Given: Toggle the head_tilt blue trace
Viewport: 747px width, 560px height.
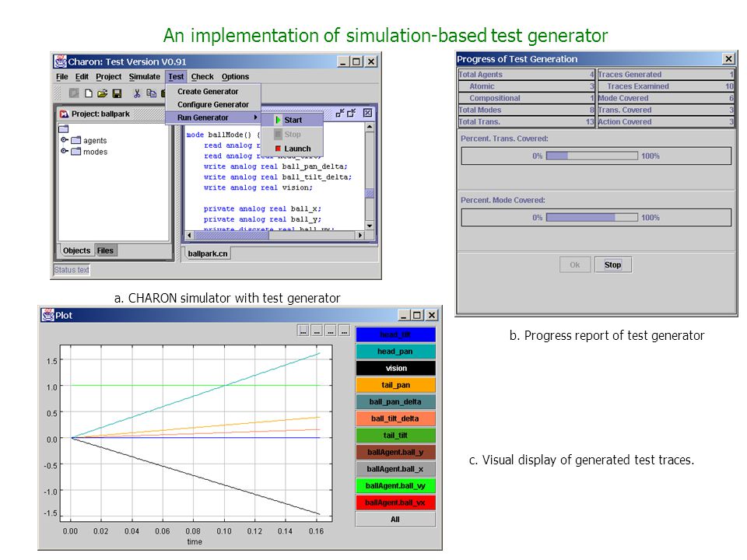Looking at the screenshot, I should tap(395, 334).
